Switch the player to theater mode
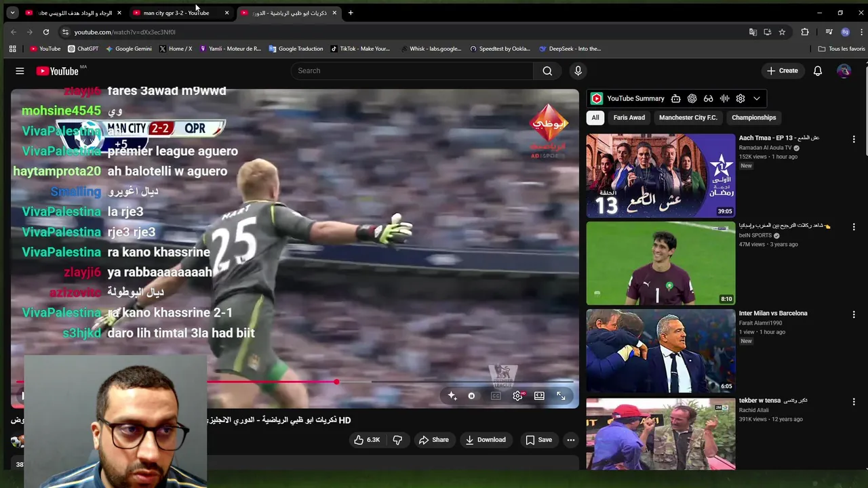This screenshot has width=868, height=488. click(539, 396)
